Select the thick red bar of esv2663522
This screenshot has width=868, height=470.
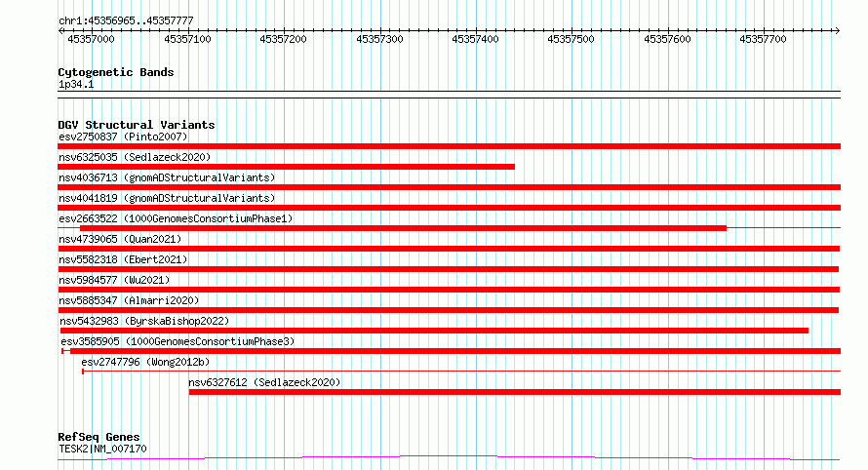[x=403, y=228]
